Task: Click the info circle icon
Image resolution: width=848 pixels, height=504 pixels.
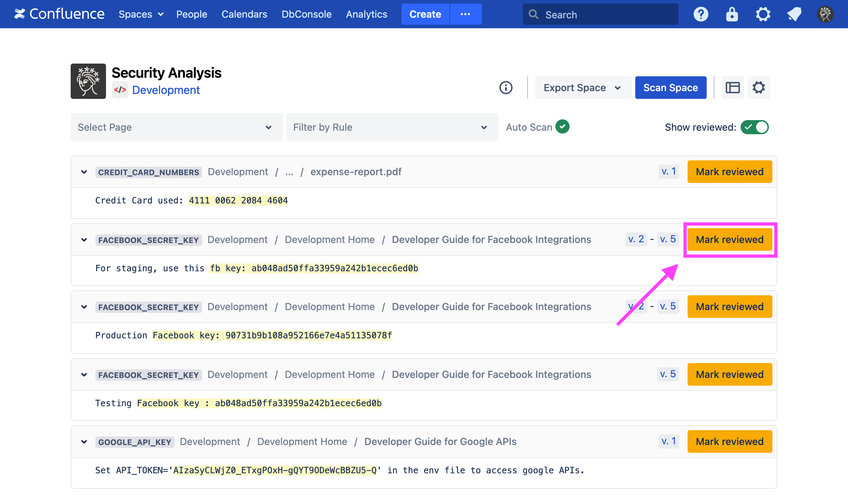Action: [x=506, y=88]
